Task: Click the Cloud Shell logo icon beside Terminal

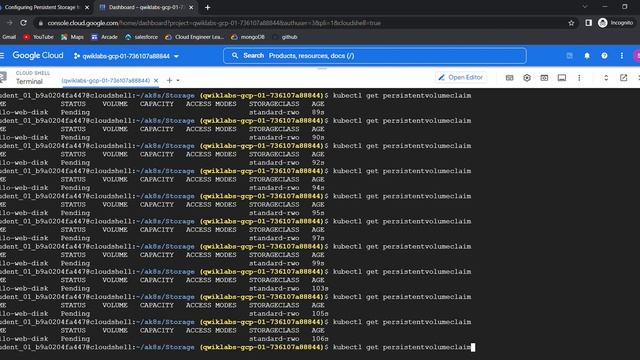Action: click(3, 77)
